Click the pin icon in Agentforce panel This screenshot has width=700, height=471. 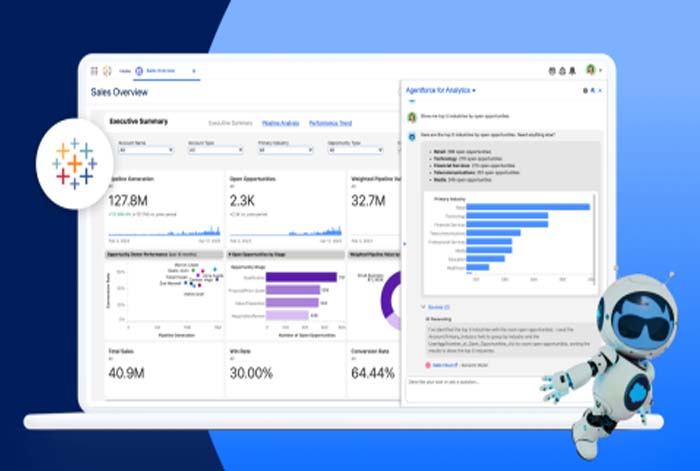tap(593, 91)
